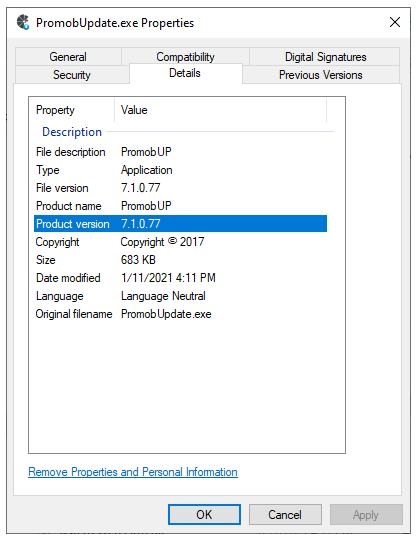417x542 pixels.
Task: Switch to the General tab
Action: tap(68, 57)
